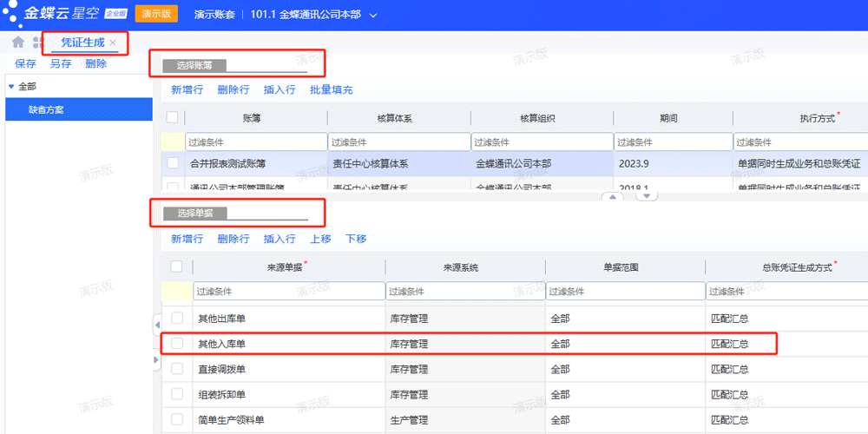Click the 核算体系 column filter field
Viewport: 868px width, 434px height.
pos(399,142)
